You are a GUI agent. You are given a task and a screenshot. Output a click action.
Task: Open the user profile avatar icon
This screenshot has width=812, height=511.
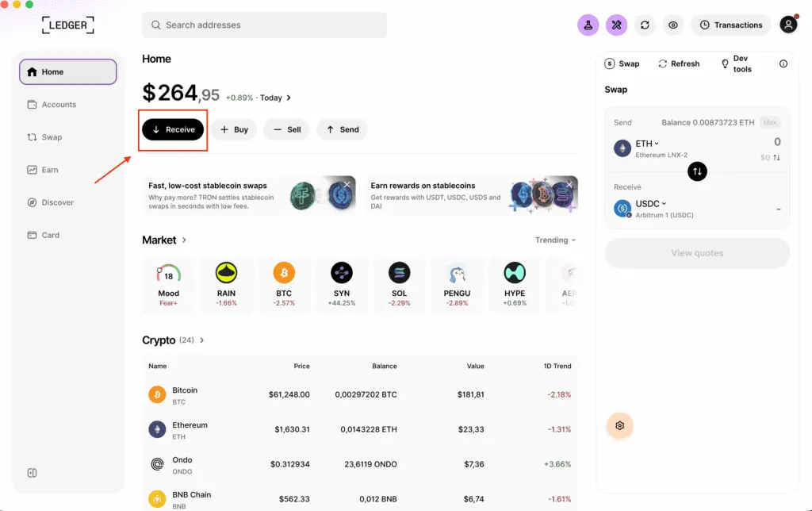tap(788, 25)
